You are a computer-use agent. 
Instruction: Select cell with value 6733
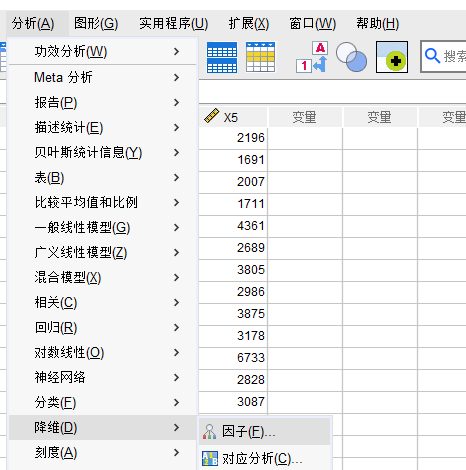click(x=233, y=358)
